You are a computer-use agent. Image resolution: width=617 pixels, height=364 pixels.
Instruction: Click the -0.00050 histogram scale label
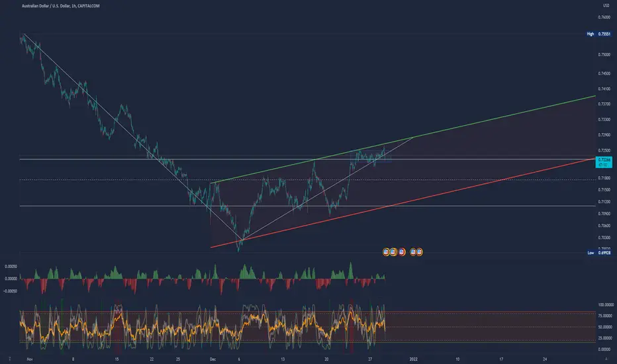click(x=10, y=291)
